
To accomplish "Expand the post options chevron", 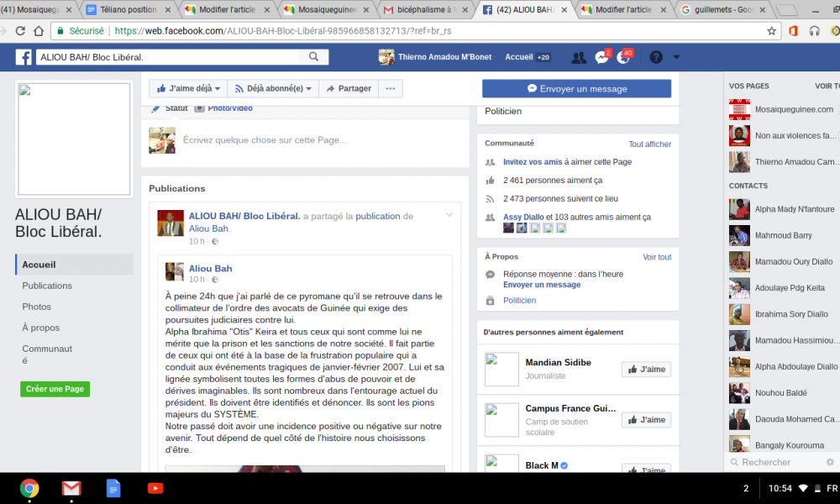I will pos(449,215).
